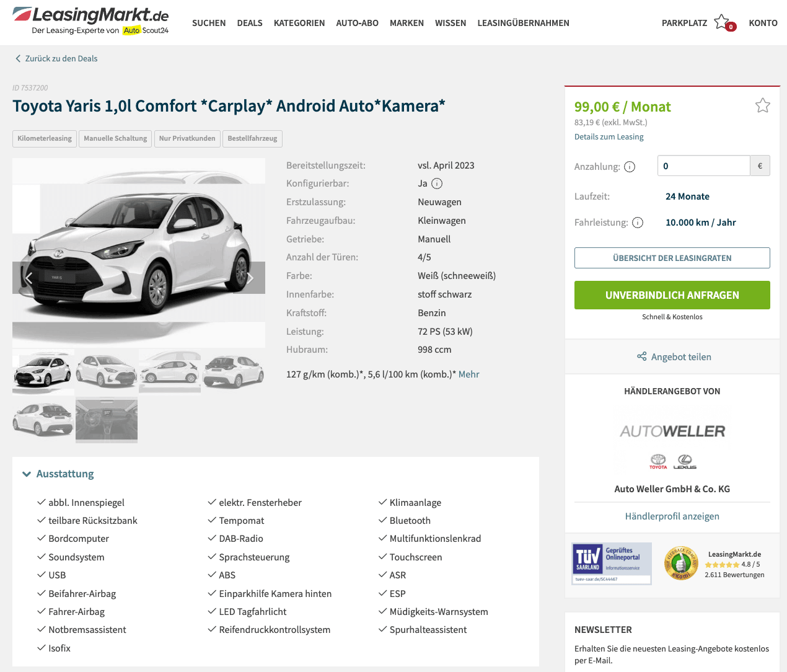Viewport: 787px width, 672px height.
Task: Open Händlerprofil anzeigen link
Action: (672, 516)
